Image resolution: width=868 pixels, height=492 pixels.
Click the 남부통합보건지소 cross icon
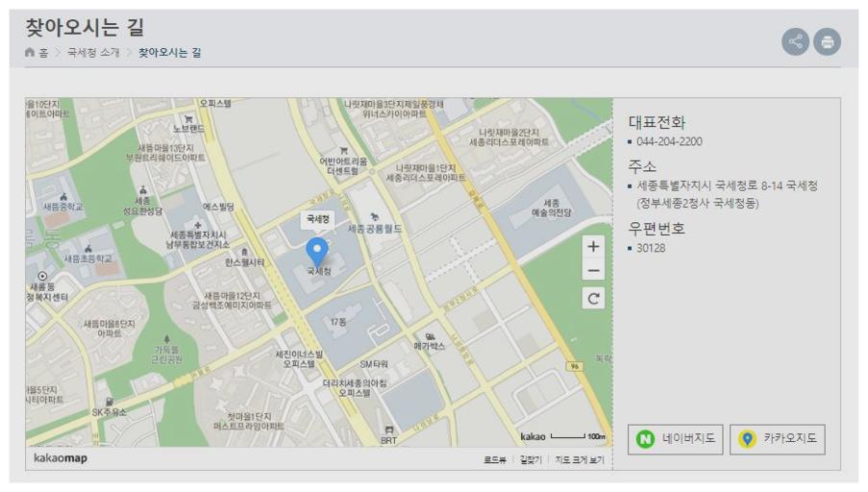click(x=198, y=225)
